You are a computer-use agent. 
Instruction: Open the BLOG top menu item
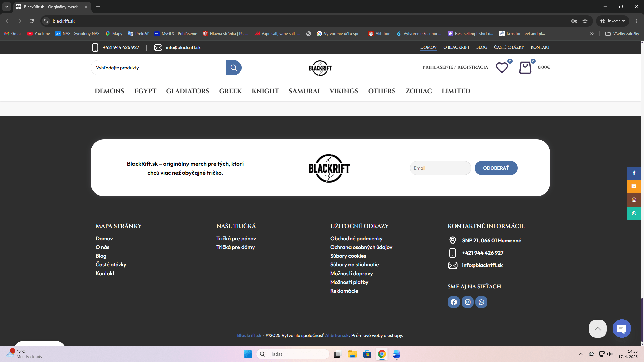(481, 47)
